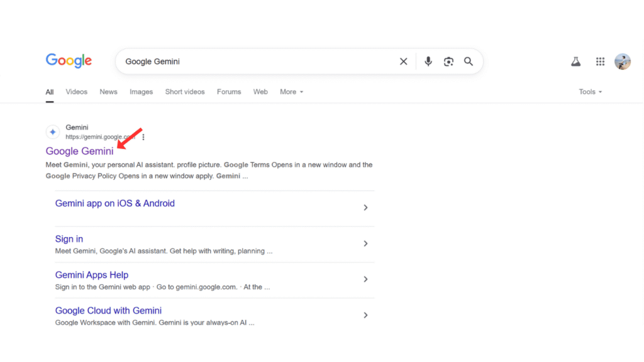Viewport: 644px width, 362px height.
Task: Open the Gemini Apps Help sitelink
Action: tap(92, 275)
